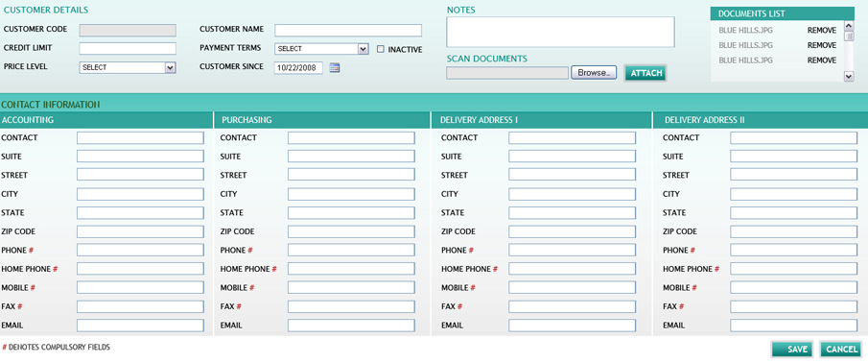The image size is (868, 363).
Task: Click the Delivery Address I Home Phone field
Action: (x=572, y=269)
